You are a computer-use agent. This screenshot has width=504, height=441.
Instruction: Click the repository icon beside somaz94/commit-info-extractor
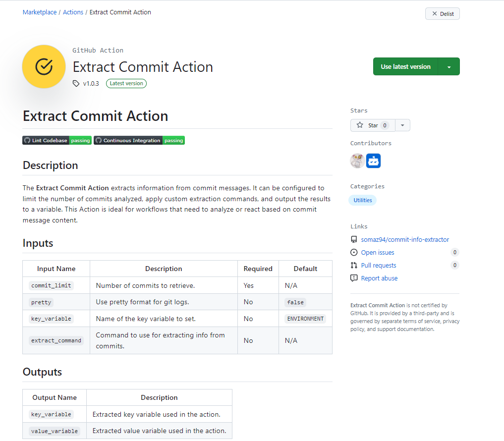(x=354, y=239)
